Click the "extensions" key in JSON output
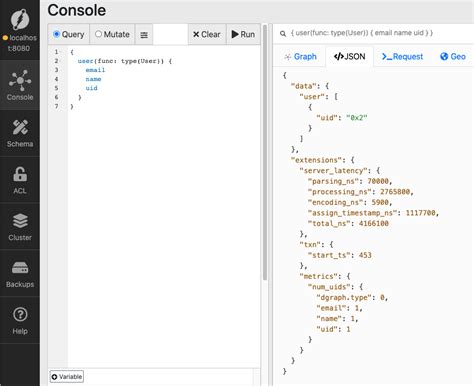This screenshot has height=386, width=474. click(x=316, y=160)
